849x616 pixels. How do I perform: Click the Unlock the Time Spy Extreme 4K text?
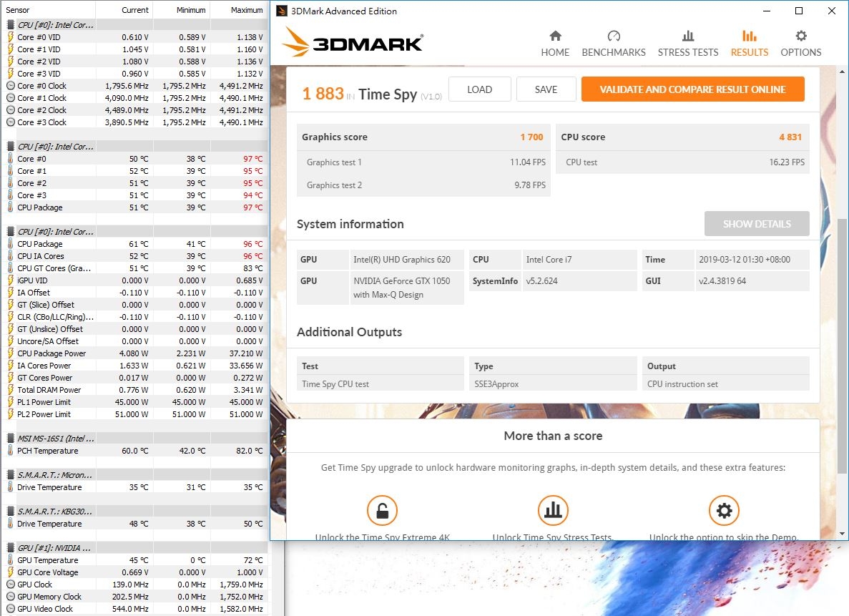(x=382, y=537)
